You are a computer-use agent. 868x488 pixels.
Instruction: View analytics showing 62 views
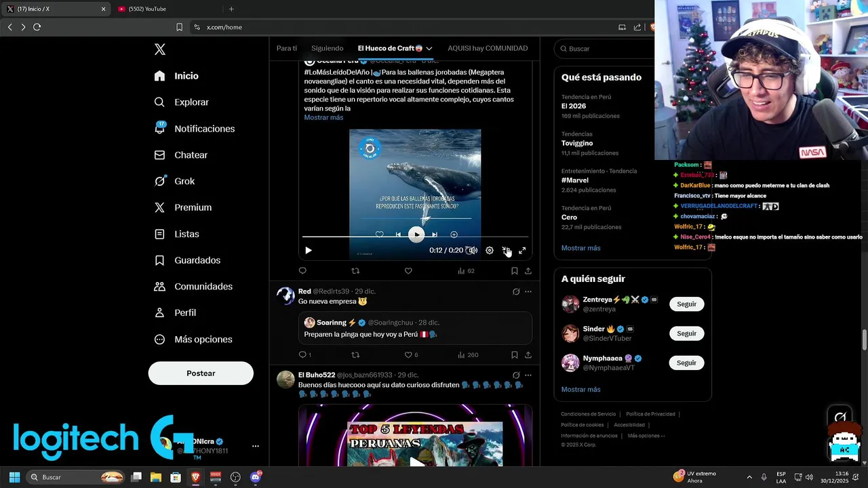[466, 271]
